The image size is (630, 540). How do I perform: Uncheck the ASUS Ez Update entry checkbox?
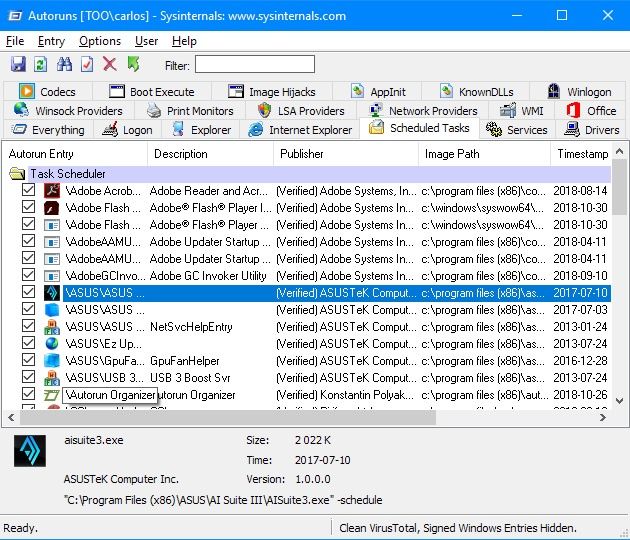click(28, 343)
